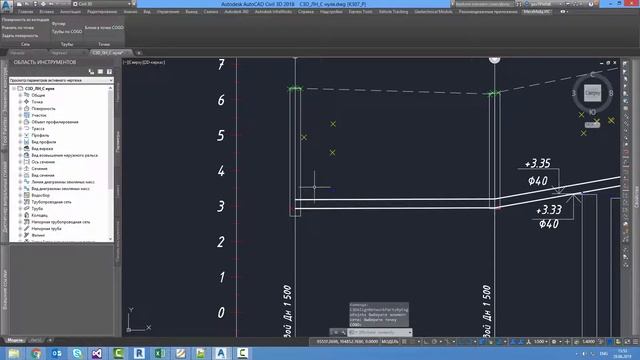Click 'Уровнять по точке' ribbon command
Image resolution: width=640 pixels, height=360 pixels.
18,28
